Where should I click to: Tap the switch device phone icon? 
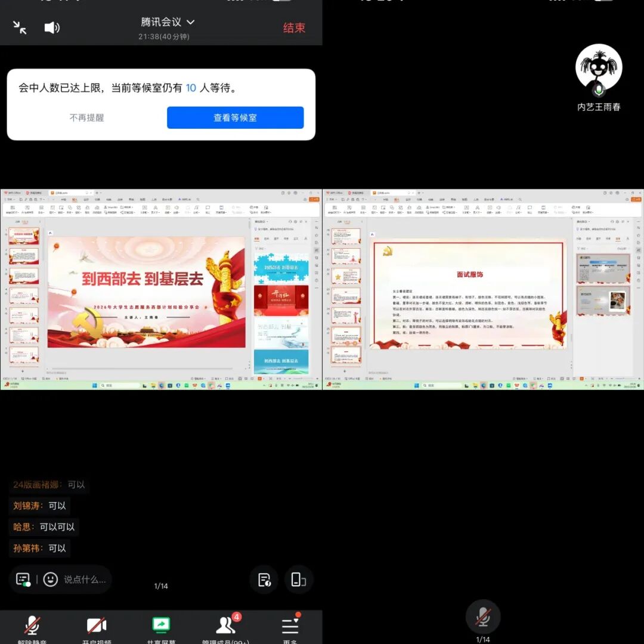click(x=298, y=579)
